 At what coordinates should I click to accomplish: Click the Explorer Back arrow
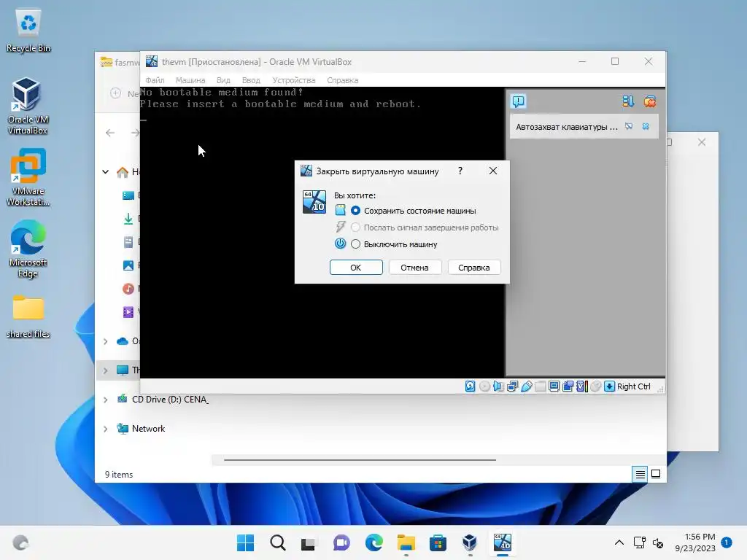110,133
